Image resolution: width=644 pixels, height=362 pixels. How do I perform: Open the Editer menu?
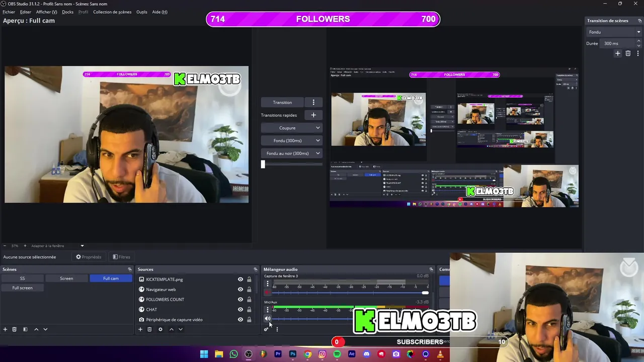(x=26, y=12)
